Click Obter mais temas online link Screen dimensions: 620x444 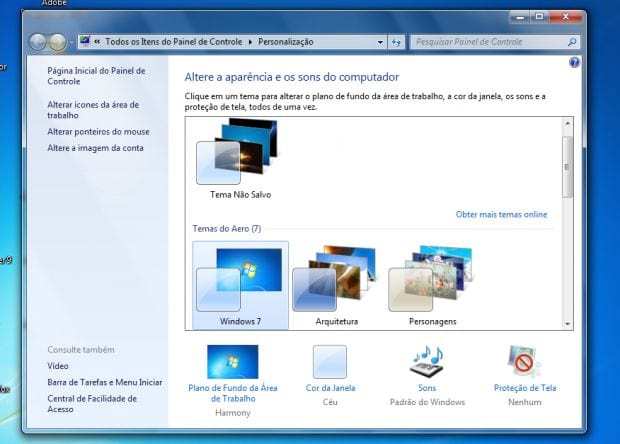pos(501,214)
